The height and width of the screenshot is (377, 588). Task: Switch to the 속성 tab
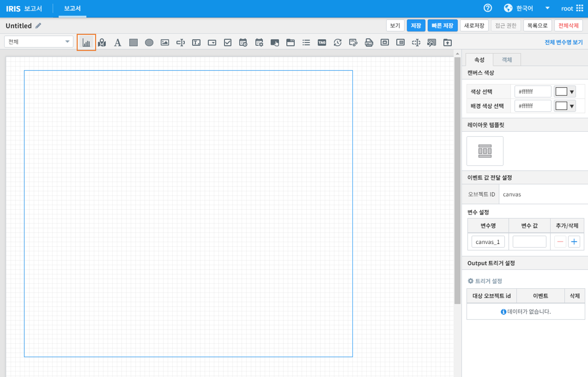(x=479, y=60)
